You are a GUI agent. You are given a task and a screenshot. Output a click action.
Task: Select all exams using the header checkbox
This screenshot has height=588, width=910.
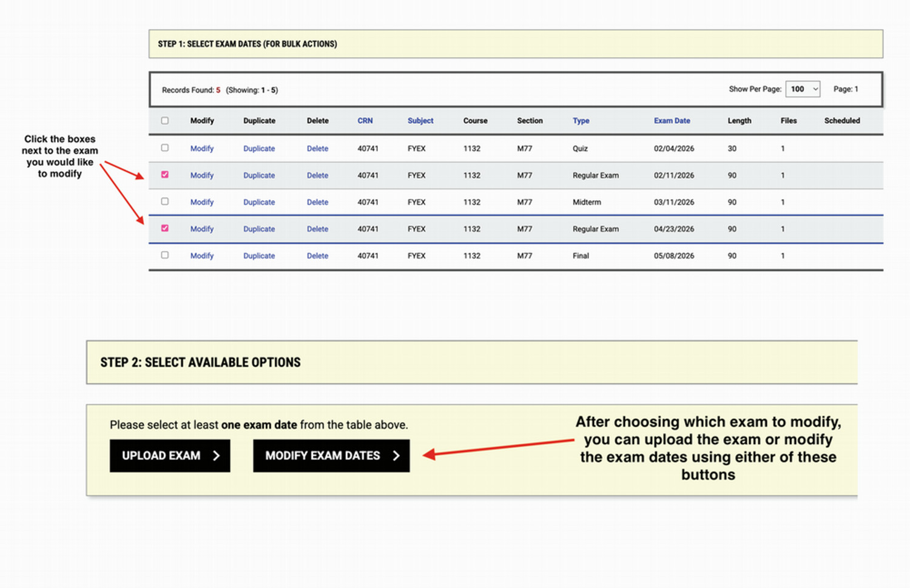click(164, 120)
